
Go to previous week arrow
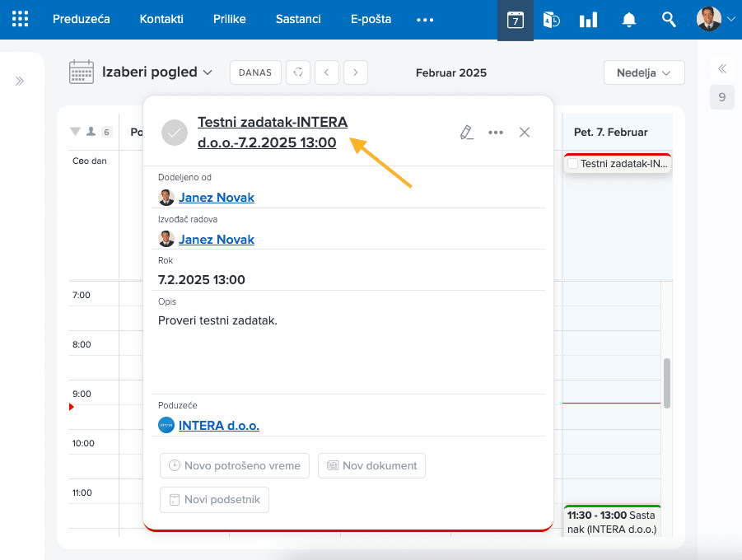[x=326, y=72]
